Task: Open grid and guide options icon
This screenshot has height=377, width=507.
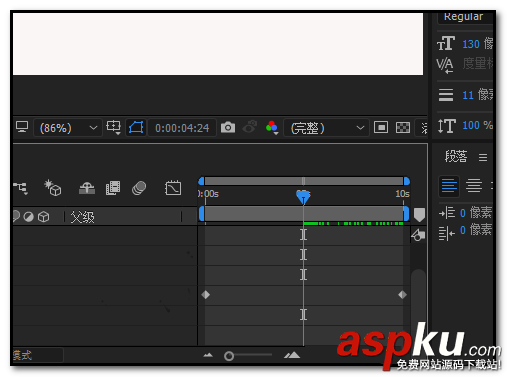Action: pos(113,128)
